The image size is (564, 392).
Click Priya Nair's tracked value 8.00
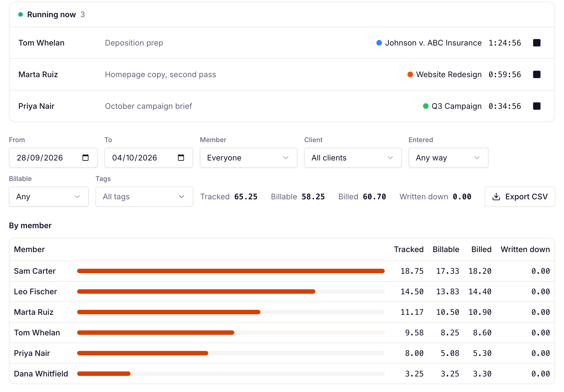(x=414, y=353)
